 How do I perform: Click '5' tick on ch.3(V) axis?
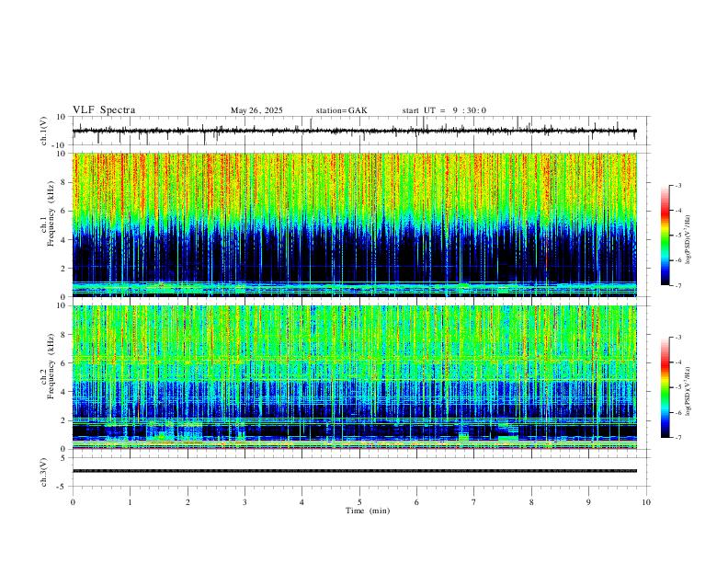click(64, 458)
